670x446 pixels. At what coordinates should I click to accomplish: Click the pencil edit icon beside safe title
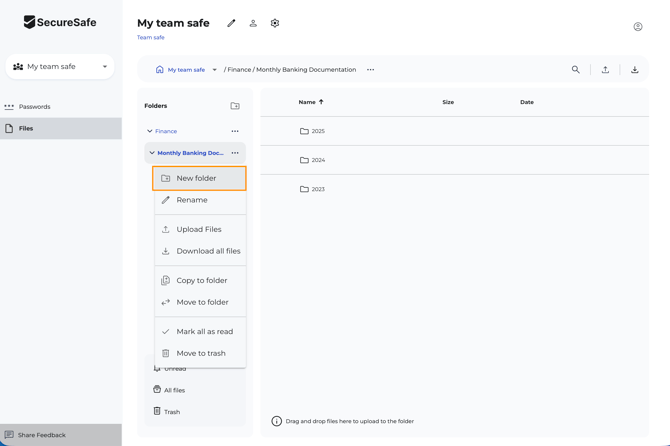231,23
